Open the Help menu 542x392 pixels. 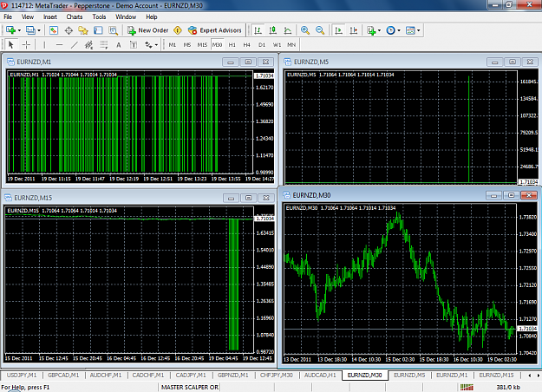point(152,16)
